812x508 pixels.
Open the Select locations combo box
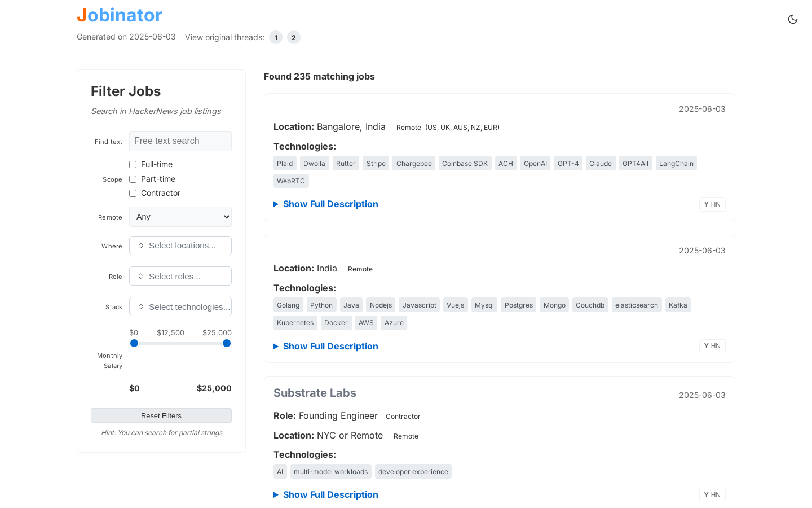[180, 246]
